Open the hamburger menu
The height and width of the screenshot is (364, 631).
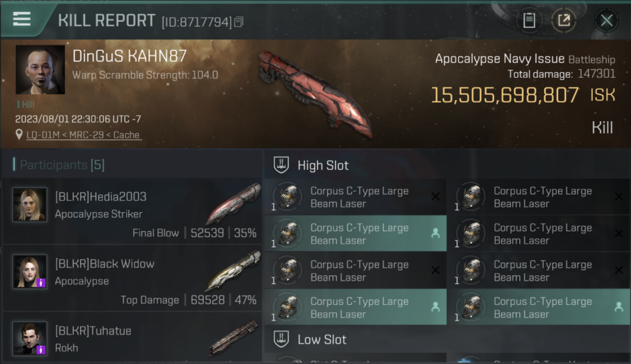[22, 19]
